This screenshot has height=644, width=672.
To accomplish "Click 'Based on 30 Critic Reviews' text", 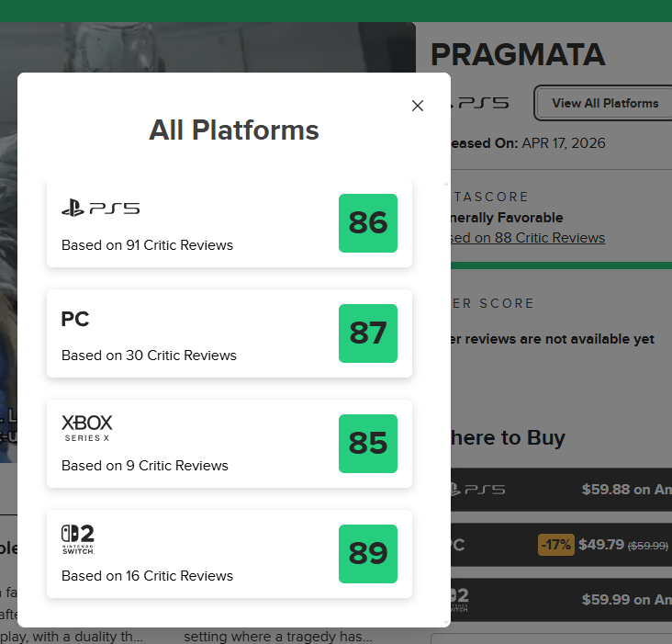I will click(149, 355).
